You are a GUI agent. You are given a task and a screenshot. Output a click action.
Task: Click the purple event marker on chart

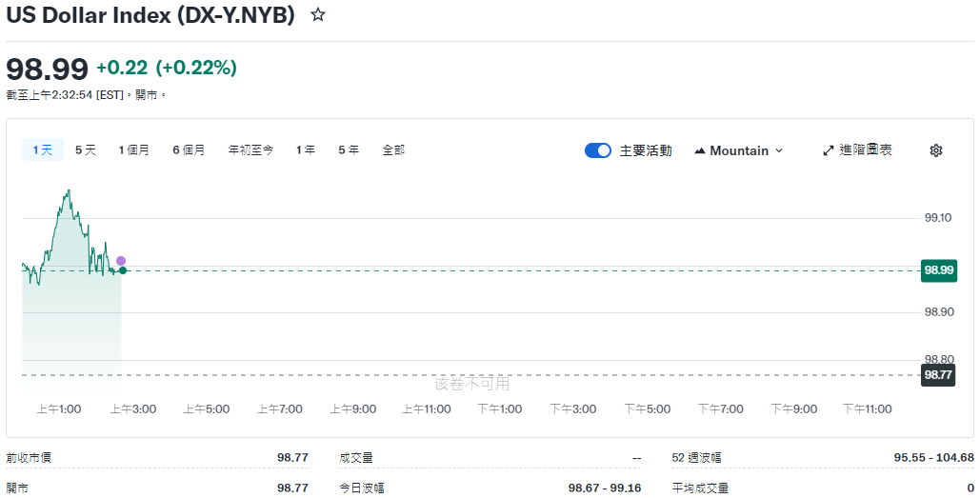coord(121,261)
